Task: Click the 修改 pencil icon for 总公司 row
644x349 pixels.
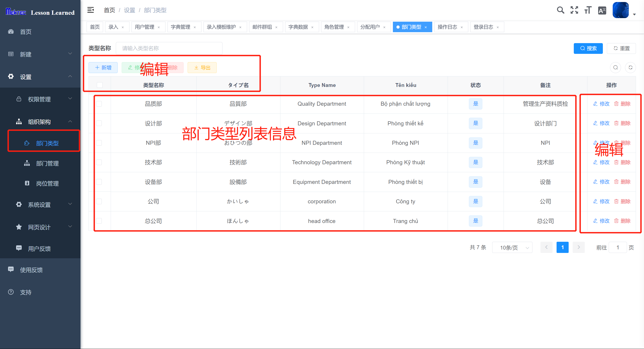Action: [595, 221]
